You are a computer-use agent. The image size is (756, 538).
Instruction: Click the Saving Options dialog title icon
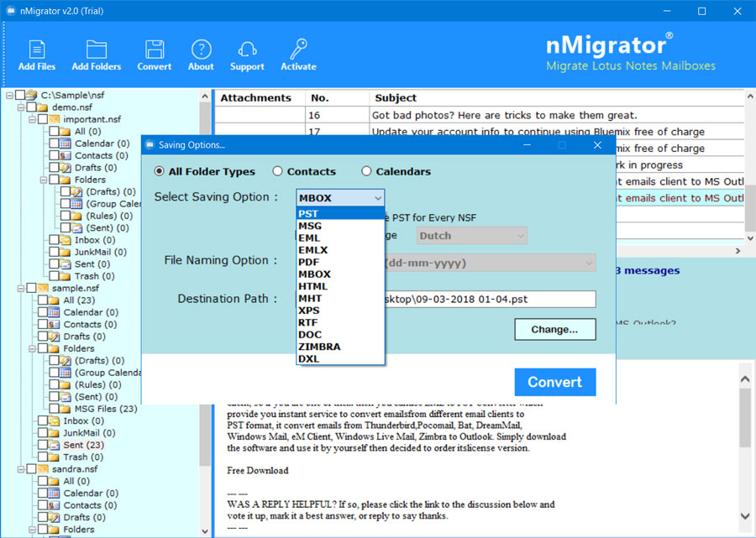tap(150, 145)
